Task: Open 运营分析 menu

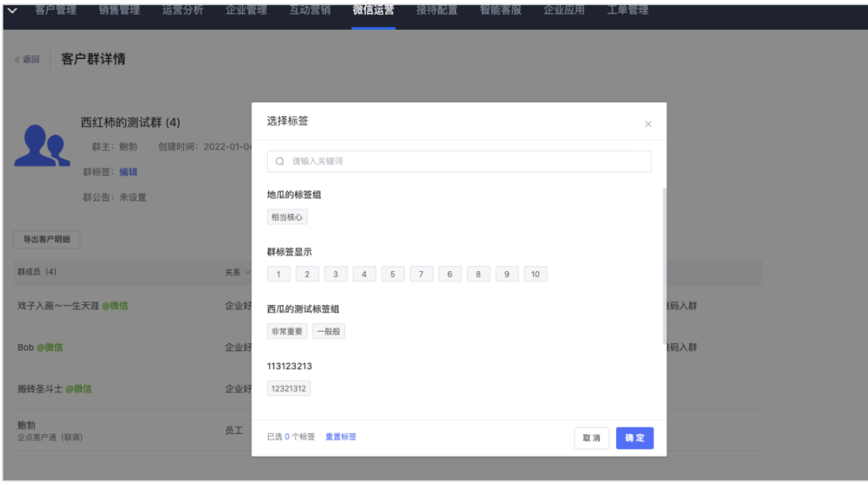Action: pyautogui.click(x=183, y=10)
